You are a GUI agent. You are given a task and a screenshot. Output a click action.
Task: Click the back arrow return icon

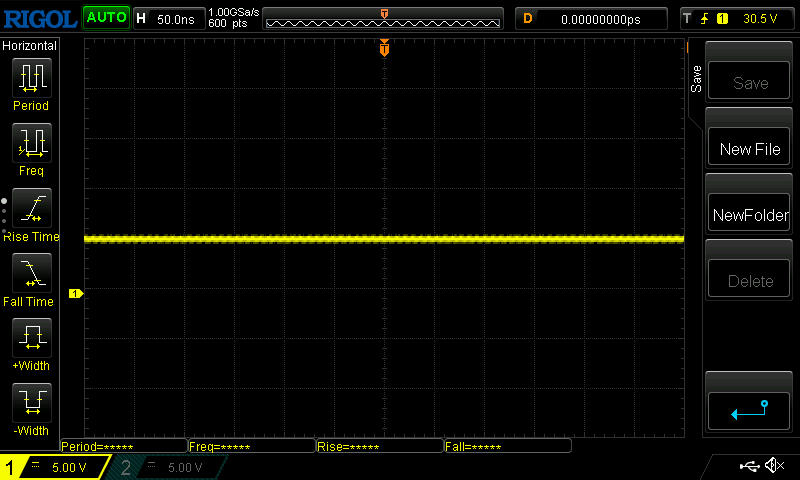(749, 409)
